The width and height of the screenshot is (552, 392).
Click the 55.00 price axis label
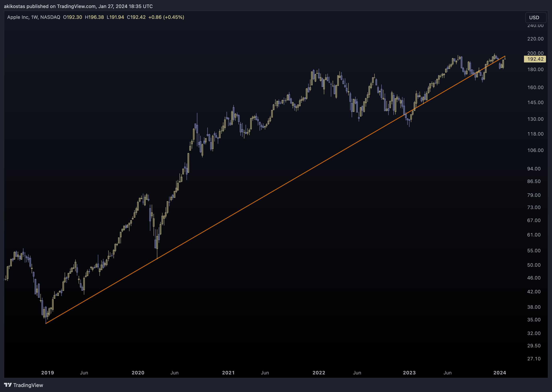(x=534, y=250)
